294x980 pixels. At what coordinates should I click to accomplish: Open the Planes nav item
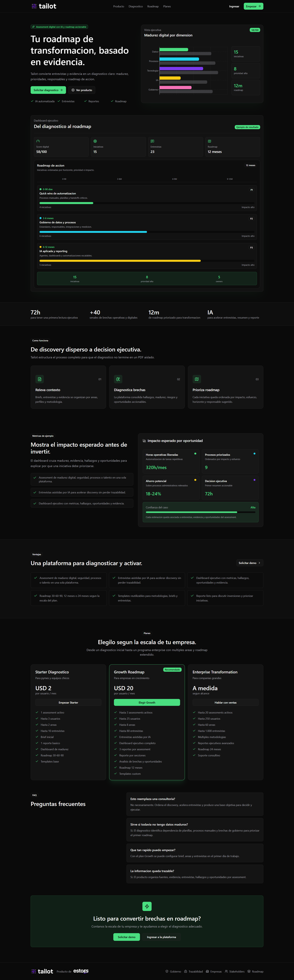click(x=167, y=6)
